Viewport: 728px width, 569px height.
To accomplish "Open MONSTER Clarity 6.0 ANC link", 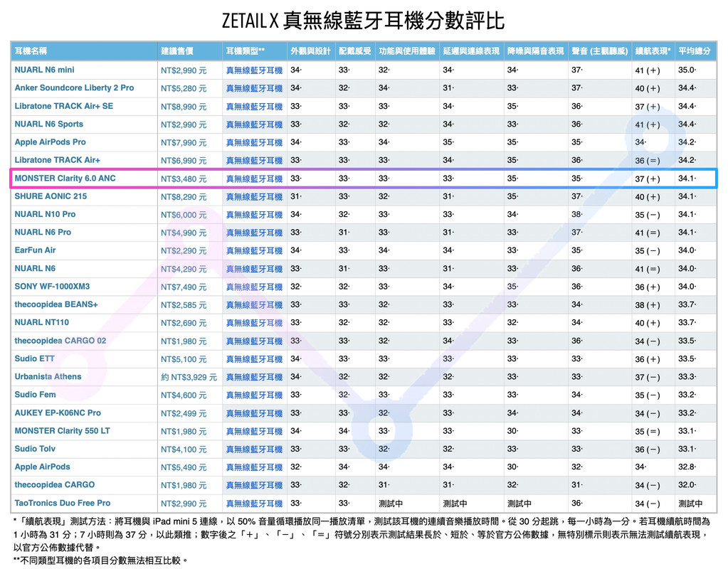I will (65, 179).
